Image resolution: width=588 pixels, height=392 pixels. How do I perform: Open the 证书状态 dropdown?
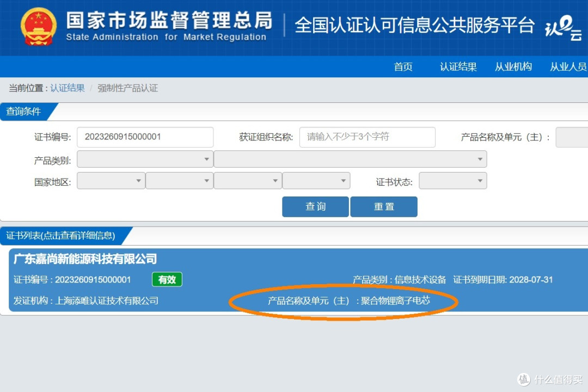point(452,180)
